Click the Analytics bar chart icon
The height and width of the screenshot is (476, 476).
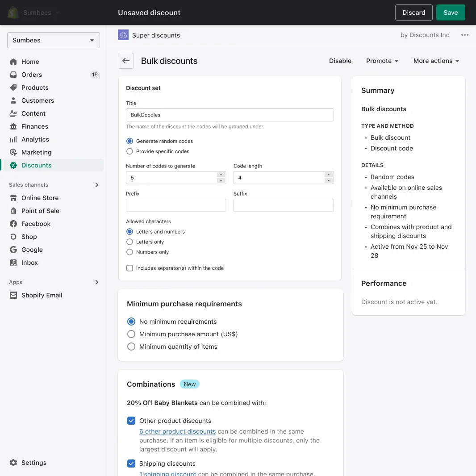13,139
